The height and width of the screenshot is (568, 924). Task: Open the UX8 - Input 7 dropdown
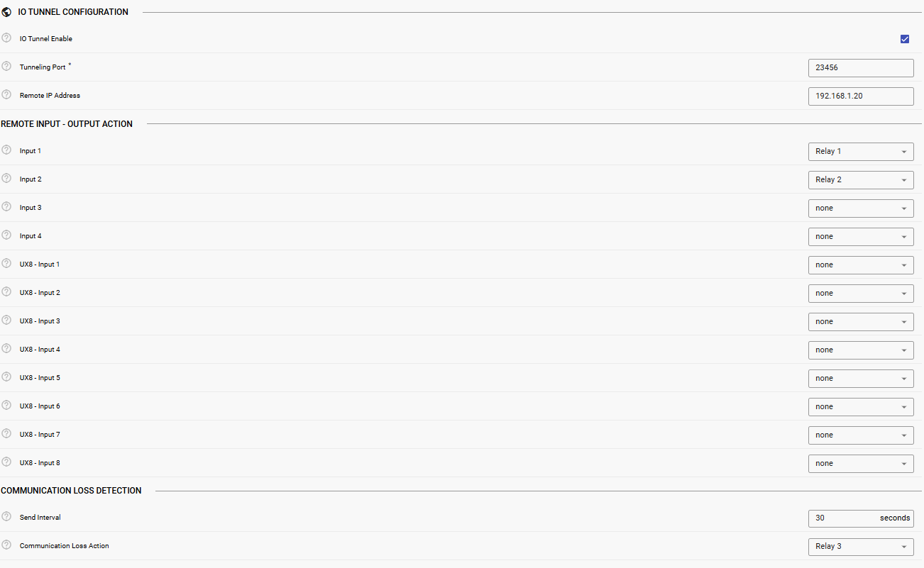coord(861,435)
